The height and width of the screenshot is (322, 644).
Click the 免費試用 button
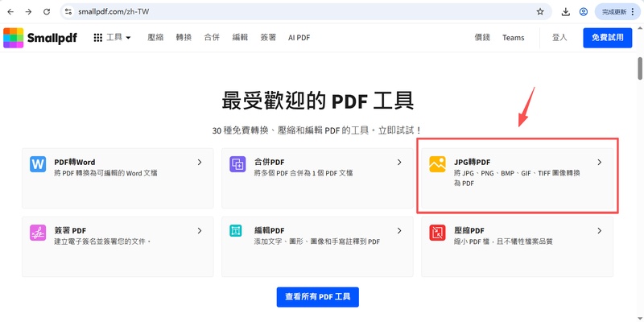[x=608, y=38]
